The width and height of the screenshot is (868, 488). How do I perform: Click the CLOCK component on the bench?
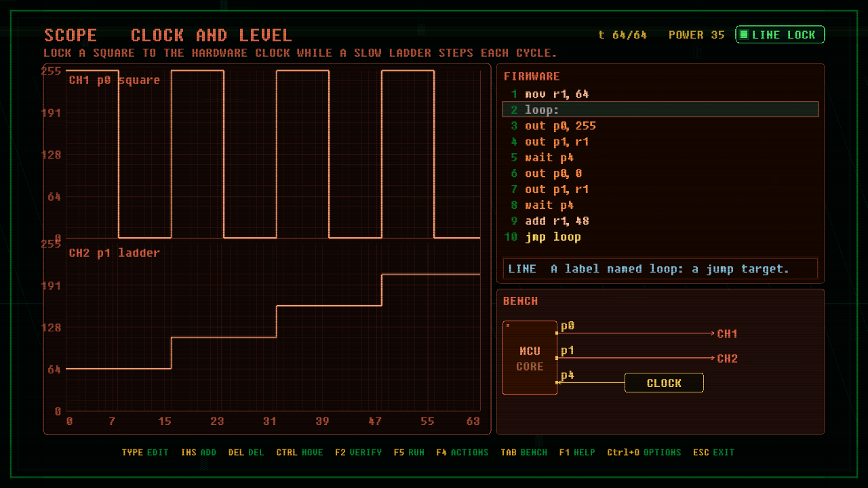(664, 383)
